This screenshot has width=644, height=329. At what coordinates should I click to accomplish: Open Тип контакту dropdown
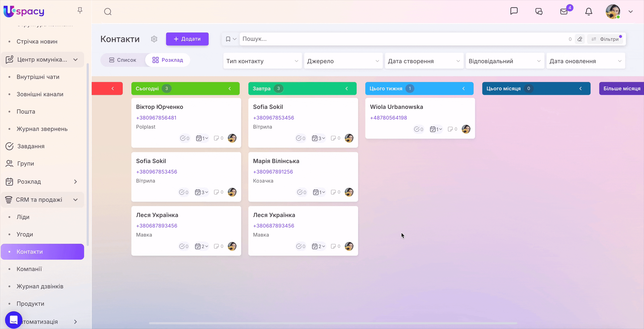262,61
